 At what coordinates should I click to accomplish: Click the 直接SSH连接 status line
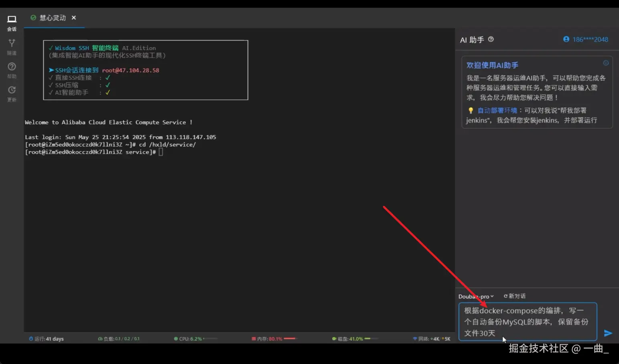pyautogui.click(x=79, y=78)
